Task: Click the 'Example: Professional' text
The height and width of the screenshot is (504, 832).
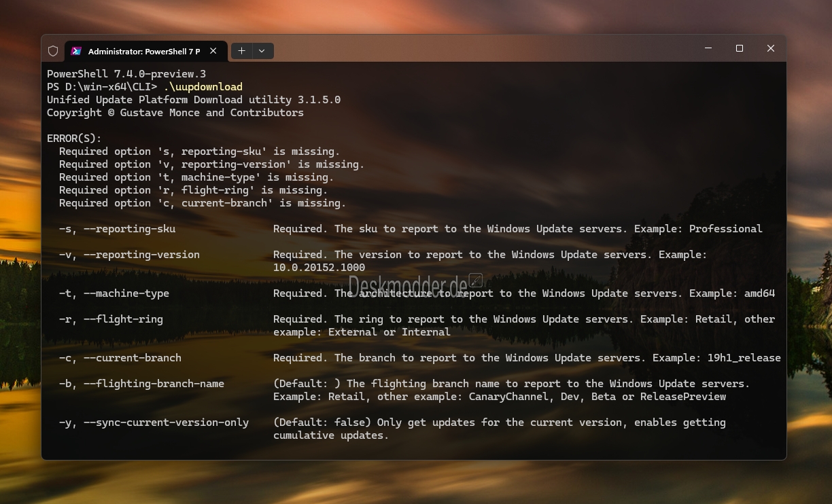Action: (698, 229)
